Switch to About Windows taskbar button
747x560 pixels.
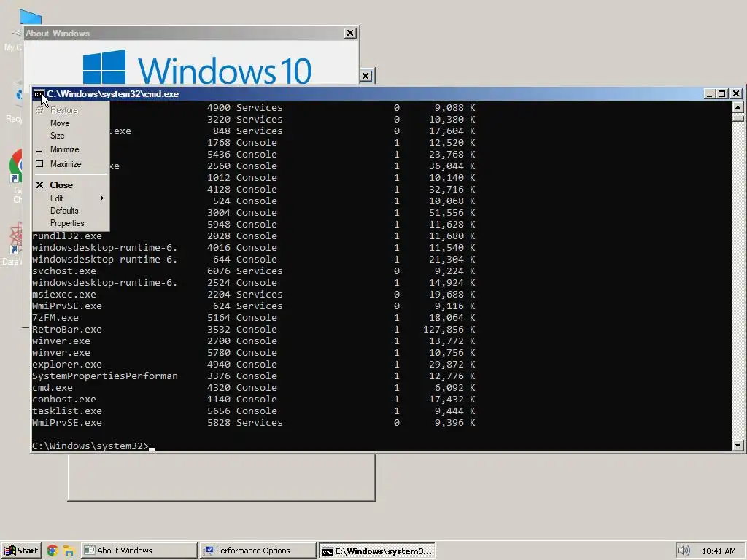139,551
